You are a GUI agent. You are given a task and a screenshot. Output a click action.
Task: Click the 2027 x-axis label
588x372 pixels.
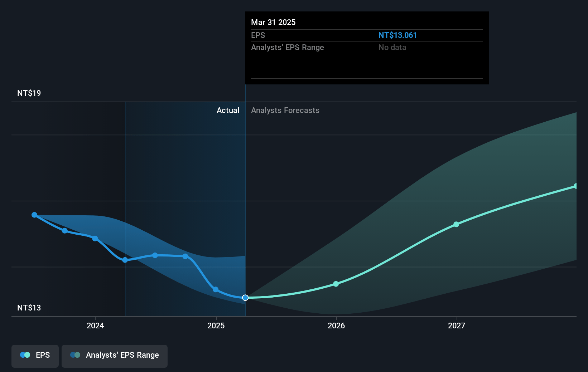pos(457,325)
